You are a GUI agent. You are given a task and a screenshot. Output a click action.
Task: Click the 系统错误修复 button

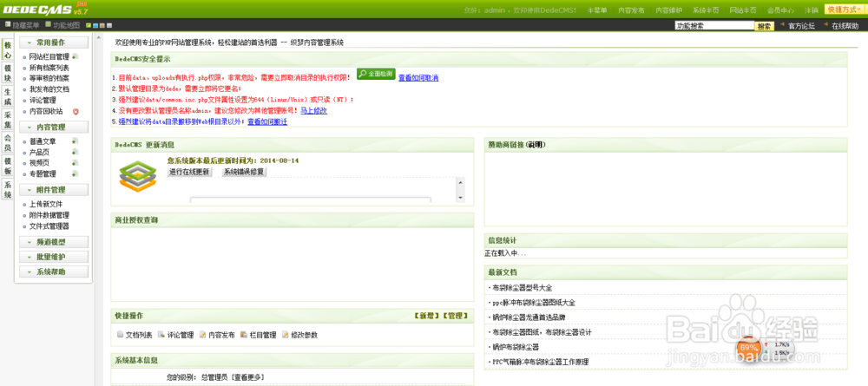(244, 172)
